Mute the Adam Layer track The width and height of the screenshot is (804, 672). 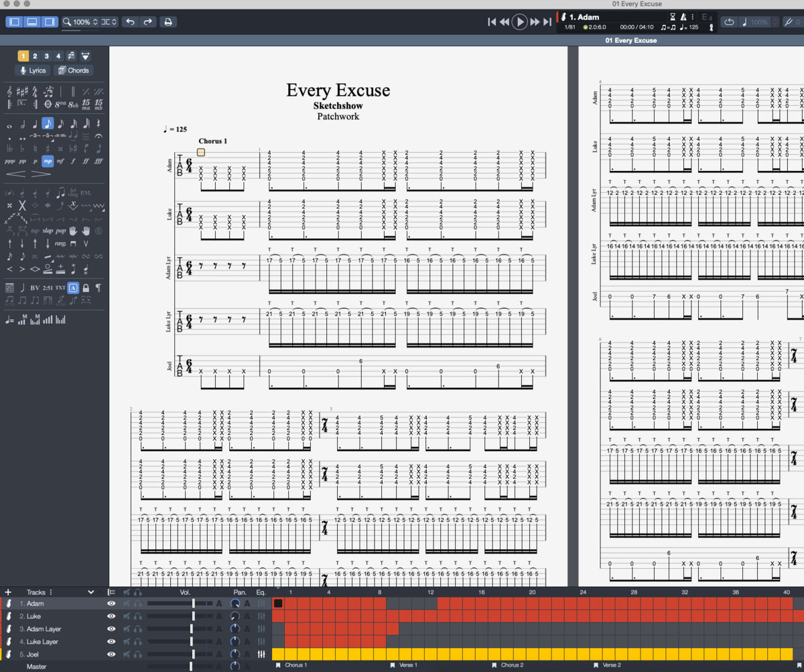point(125,629)
